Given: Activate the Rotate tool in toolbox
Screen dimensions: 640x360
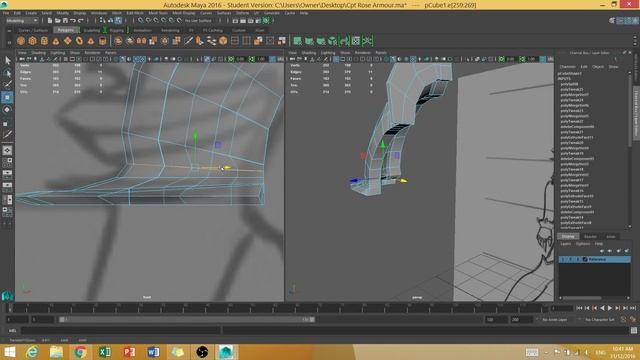Looking at the screenshot, I should tap(7, 109).
